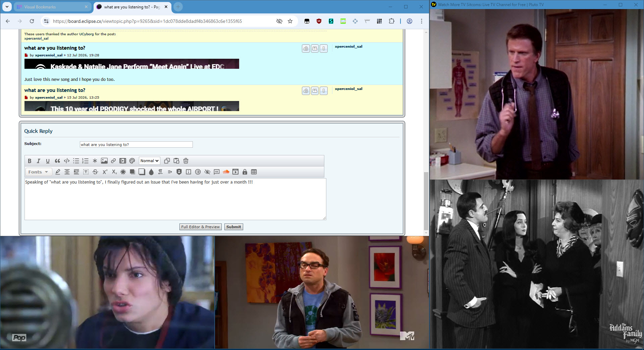
Task: Play the Kaskade & Natalie Jane video
Action: click(x=132, y=64)
